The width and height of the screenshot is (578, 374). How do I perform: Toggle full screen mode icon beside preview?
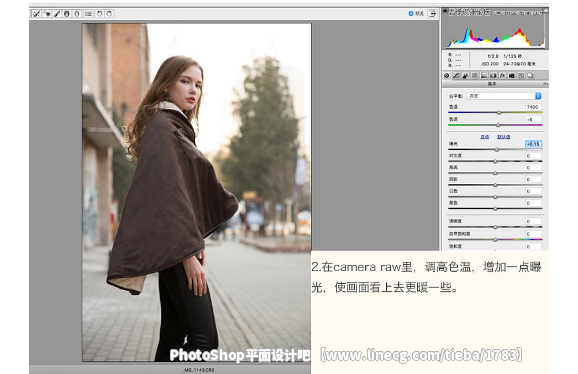pyautogui.click(x=432, y=14)
